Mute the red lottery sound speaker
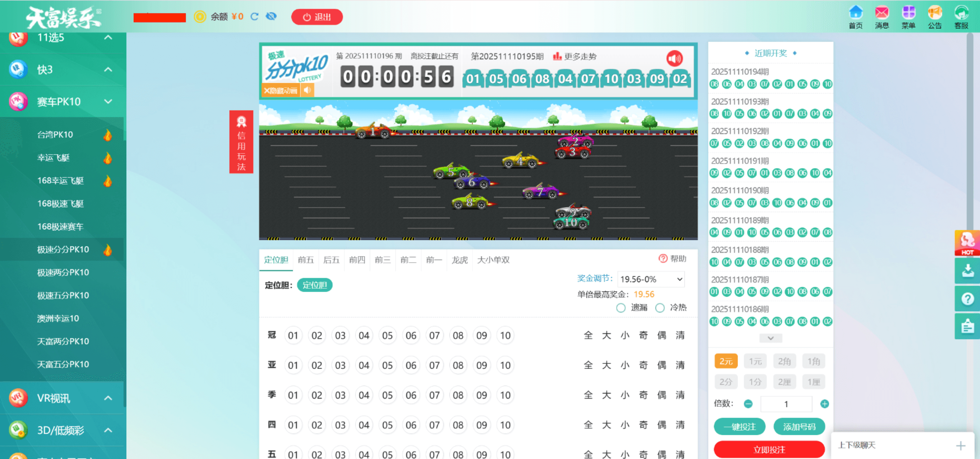This screenshot has width=980, height=459. pyautogui.click(x=674, y=59)
